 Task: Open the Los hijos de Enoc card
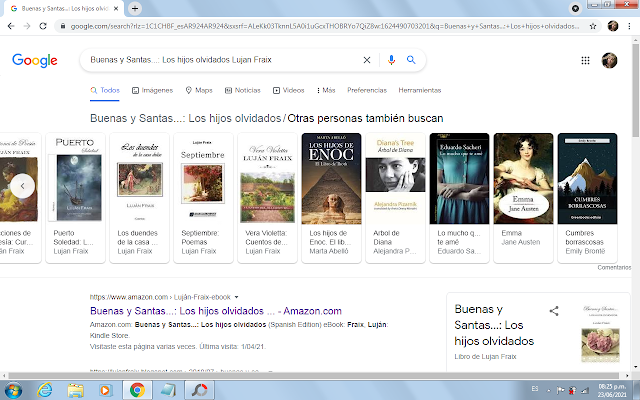coord(331,198)
